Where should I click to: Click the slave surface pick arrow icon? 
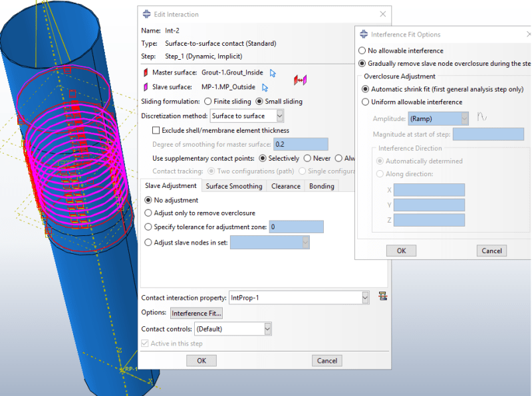(x=265, y=88)
